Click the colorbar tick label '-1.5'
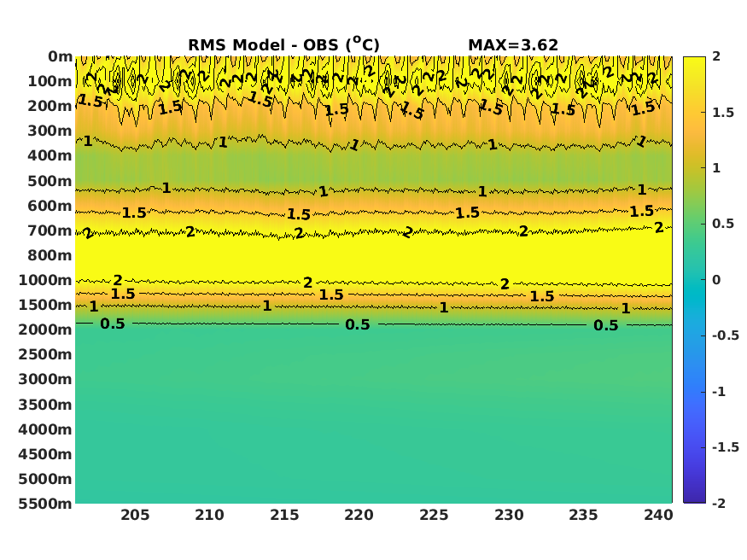Screen dimensions: 747x560 (x=726, y=447)
